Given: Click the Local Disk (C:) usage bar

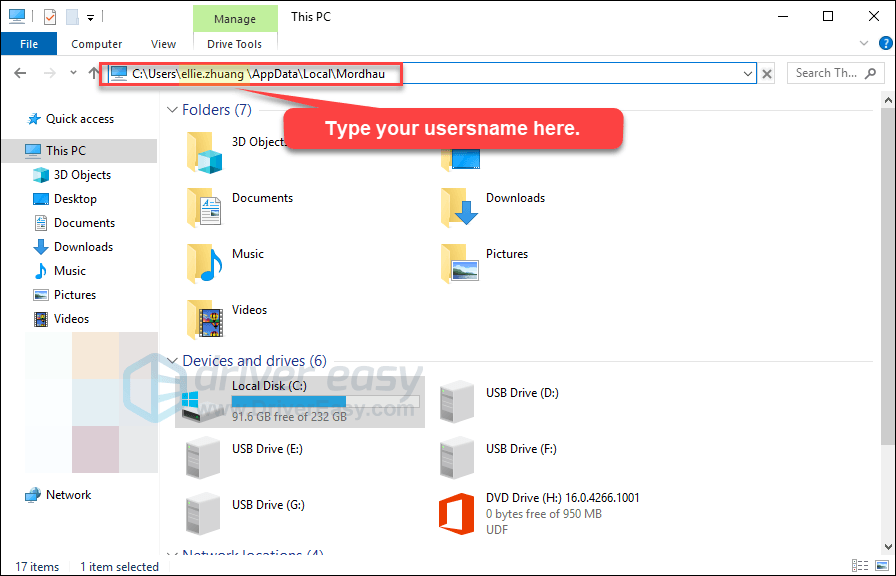Looking at the screenshot, I should tap(325, 401).
